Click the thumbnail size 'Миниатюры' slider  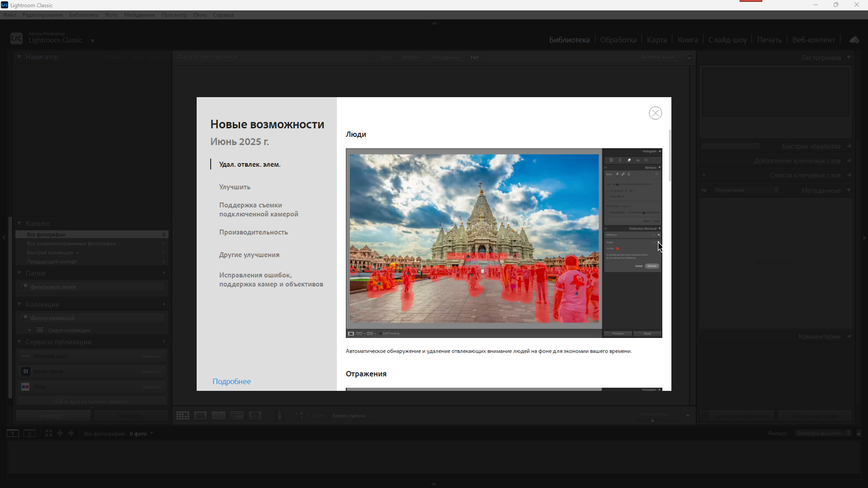653,420
